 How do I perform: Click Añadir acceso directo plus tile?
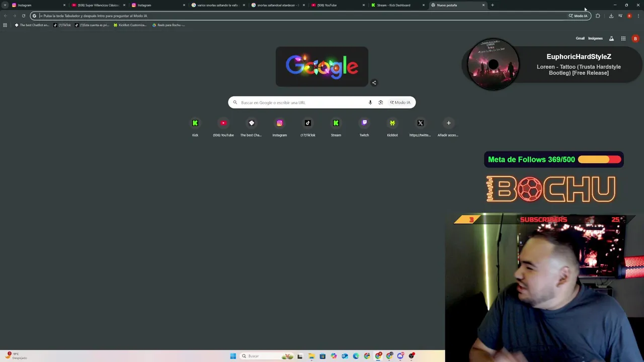[449, 127]
